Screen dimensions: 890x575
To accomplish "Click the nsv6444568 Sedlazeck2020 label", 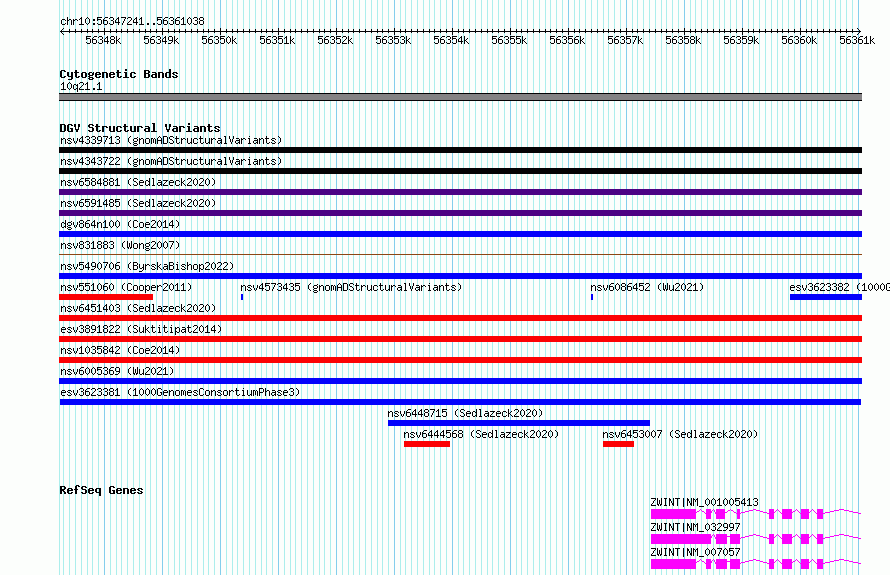I will coord(481,434).
